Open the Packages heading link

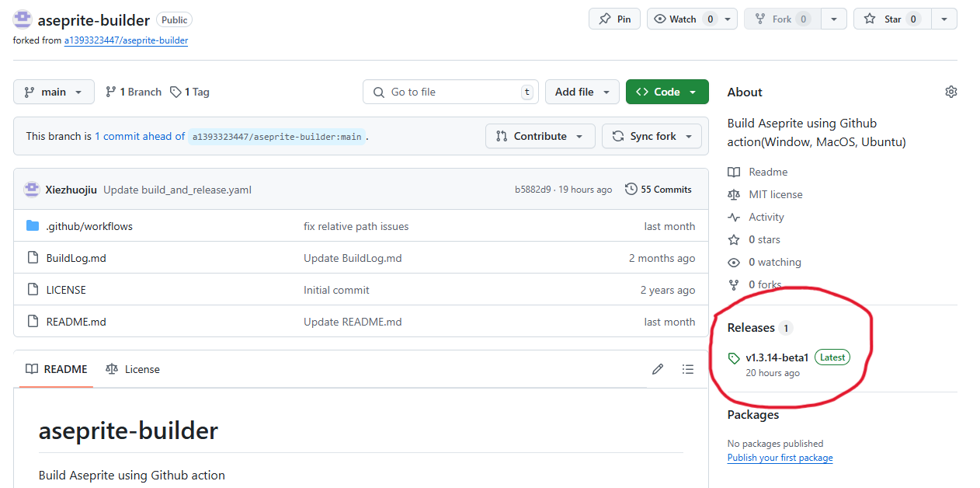[753, 415]
